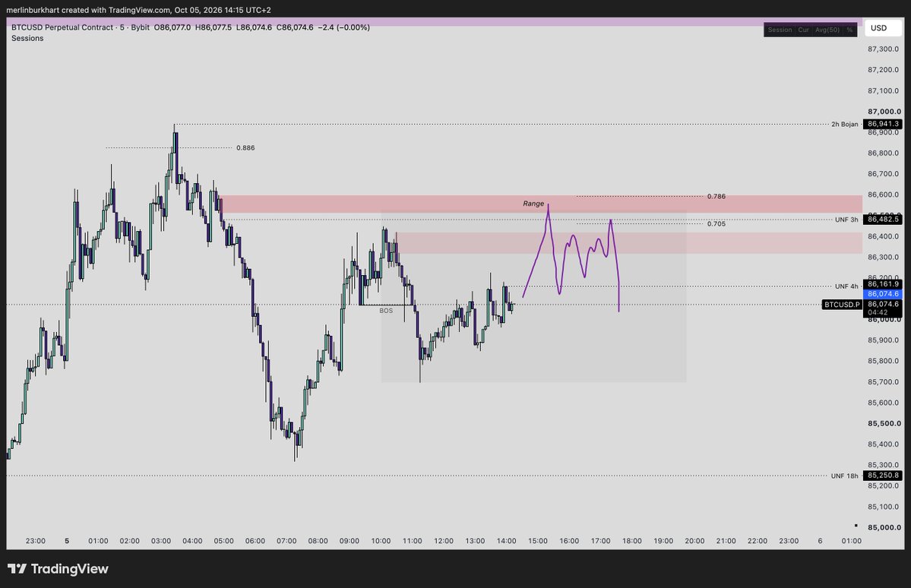Click the 03:00 time axis label
Image resolution: width=911 pixels, height=588 pixels.
(x=161, y=541)
